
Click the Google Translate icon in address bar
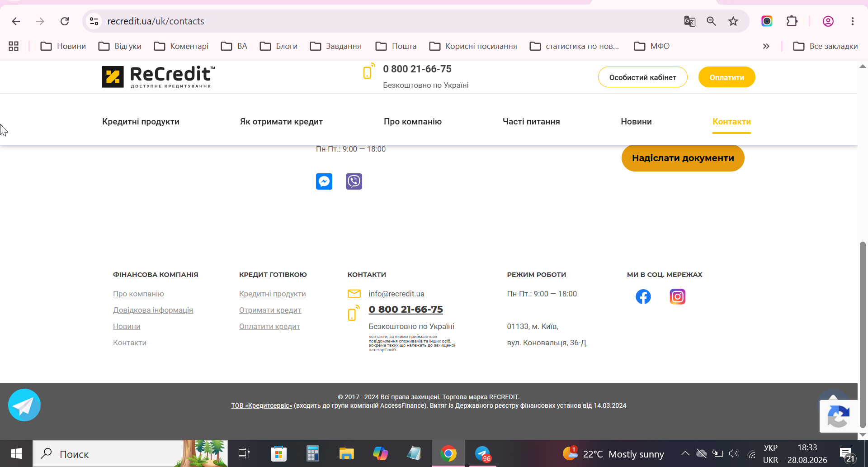[x=689, y=21]
